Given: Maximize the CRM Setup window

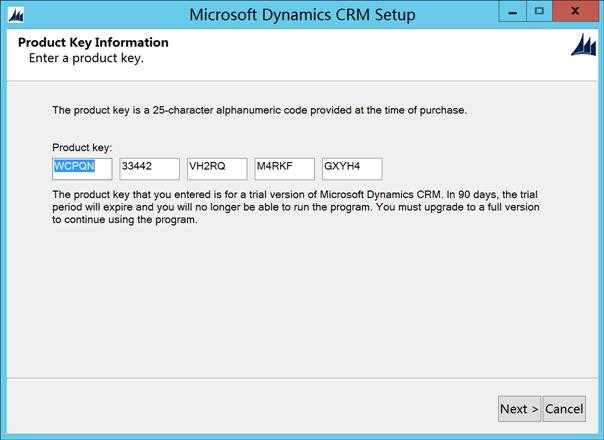Looking at the screenshot, I should pos(539,12).
